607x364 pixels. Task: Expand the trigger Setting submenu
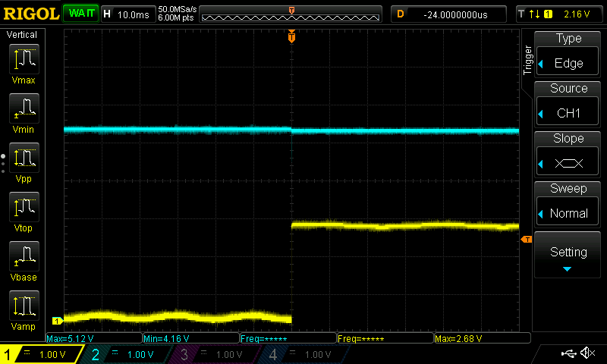point(568,256)
